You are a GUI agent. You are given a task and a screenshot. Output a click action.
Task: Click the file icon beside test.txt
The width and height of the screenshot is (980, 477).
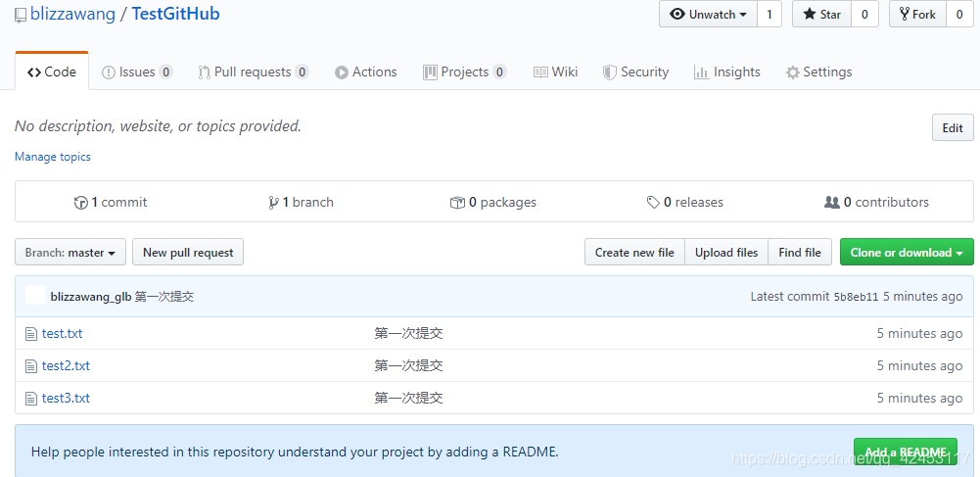[x=31, y=334]
